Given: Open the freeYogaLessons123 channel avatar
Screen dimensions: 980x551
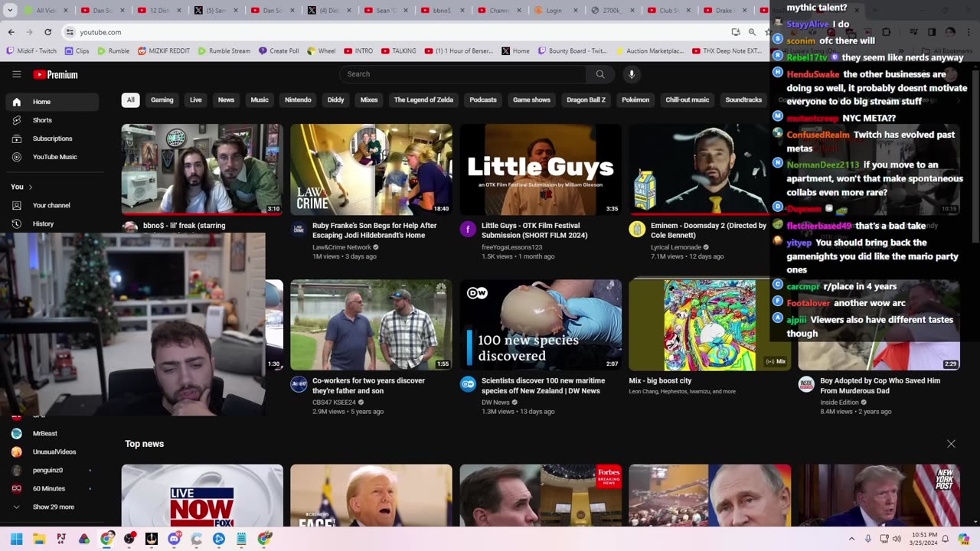Looking at the screenshot, I should point(468,230).
